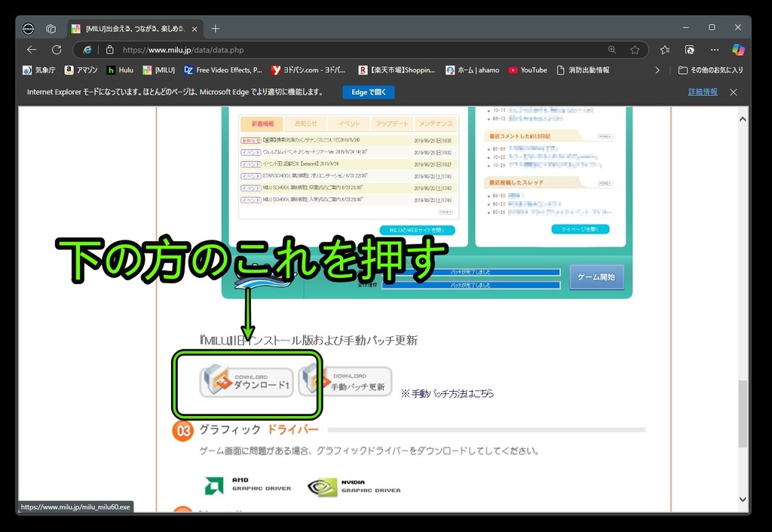This screenshot has height=532, width=772.
Task: Focus the address bar showing www.milu.jp
Action: (x=362, y=50)
